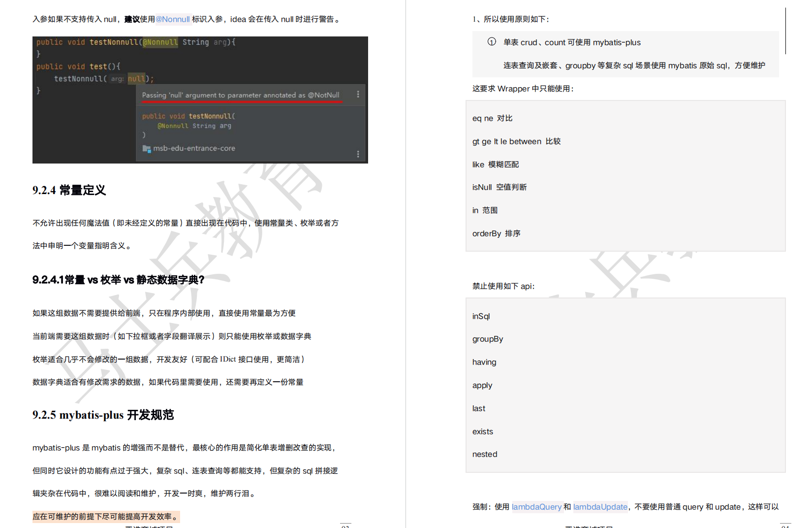Viewport: 812px width, 528px height.
Task: Click the highlighted @Nonnull annotation in the code
Action: point(160,42)
